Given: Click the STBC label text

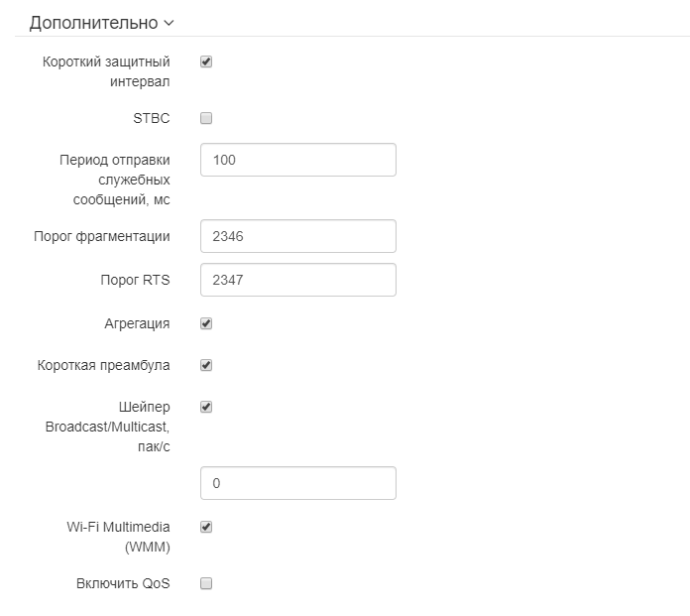Looking at the screenshot, I should (152, 119).
